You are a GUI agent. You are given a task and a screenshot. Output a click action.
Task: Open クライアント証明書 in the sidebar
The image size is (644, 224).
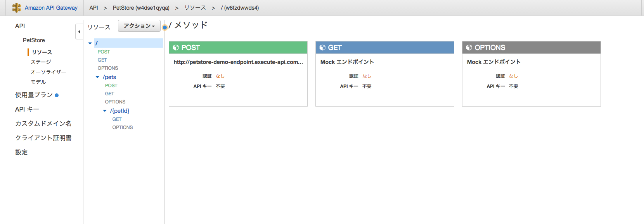point(43,138)
